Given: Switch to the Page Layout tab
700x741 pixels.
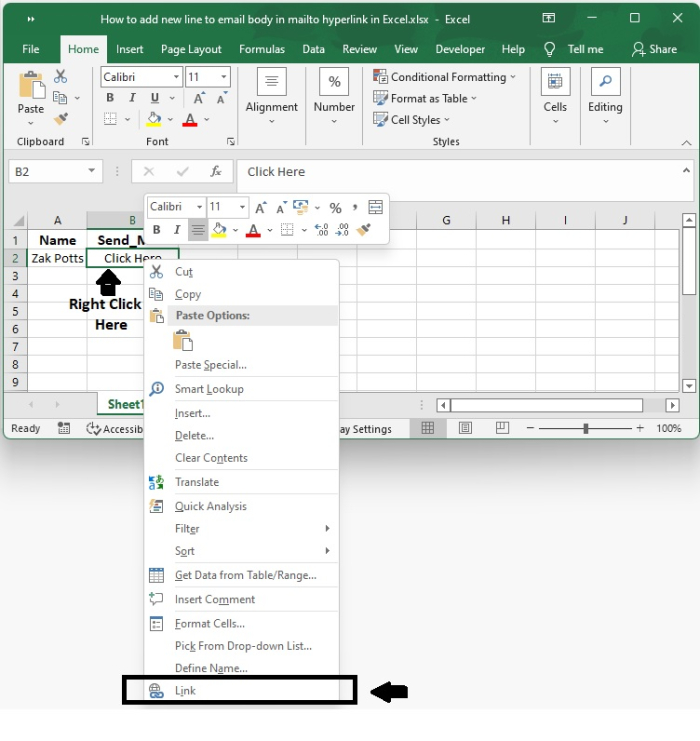Looking at the screenshot, I should click(x=191, y=49).
